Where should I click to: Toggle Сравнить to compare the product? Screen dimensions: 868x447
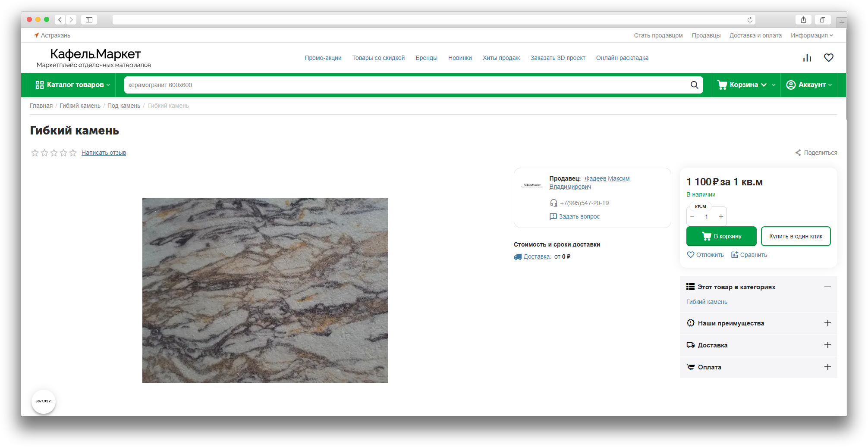click(x=749, y=255)
